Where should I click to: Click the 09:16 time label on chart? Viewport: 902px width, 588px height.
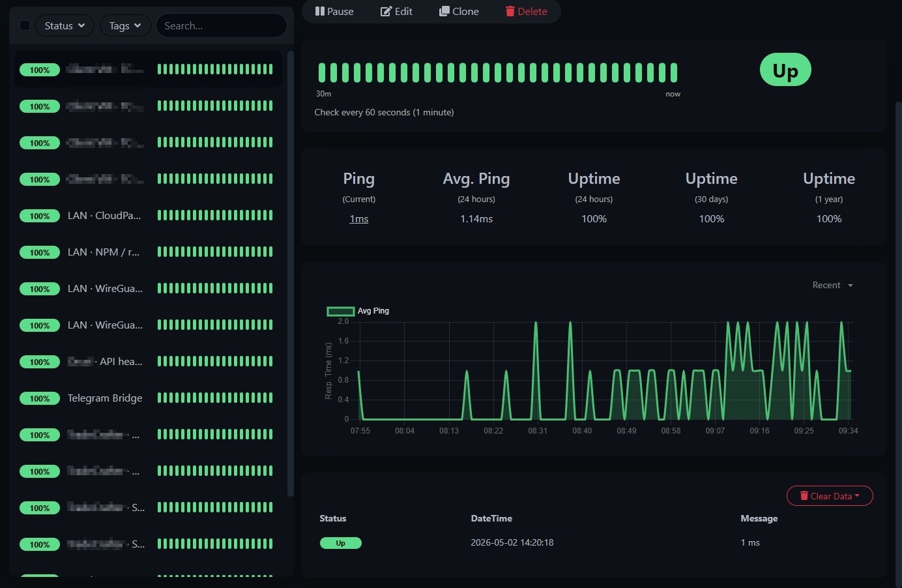click(x=759, y=431)
